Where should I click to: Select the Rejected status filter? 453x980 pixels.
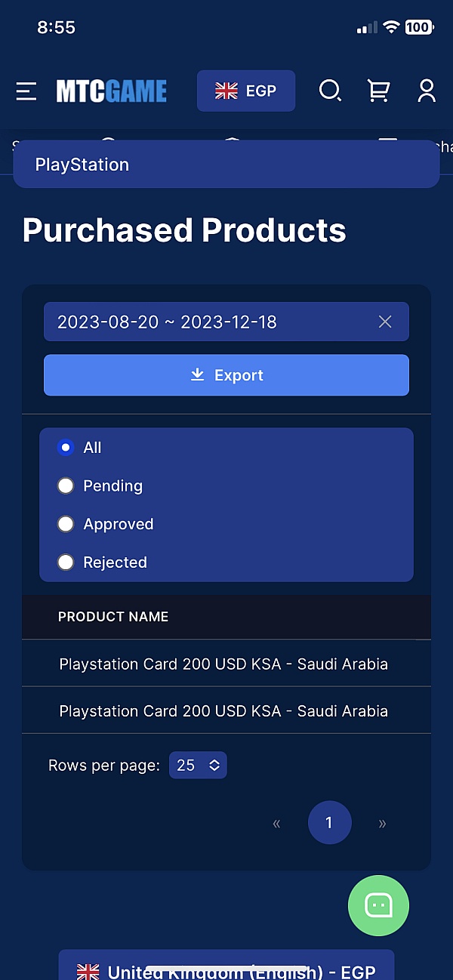[x=66, y=562]
